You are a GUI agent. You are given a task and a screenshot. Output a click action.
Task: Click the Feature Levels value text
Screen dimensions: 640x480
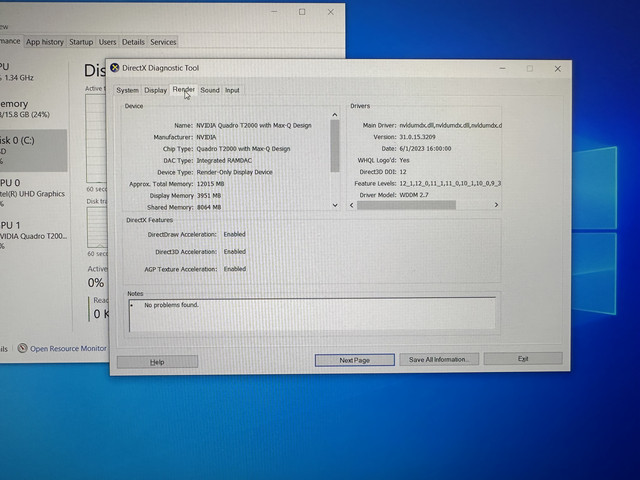pyautogui.click(x=450, y=183)
